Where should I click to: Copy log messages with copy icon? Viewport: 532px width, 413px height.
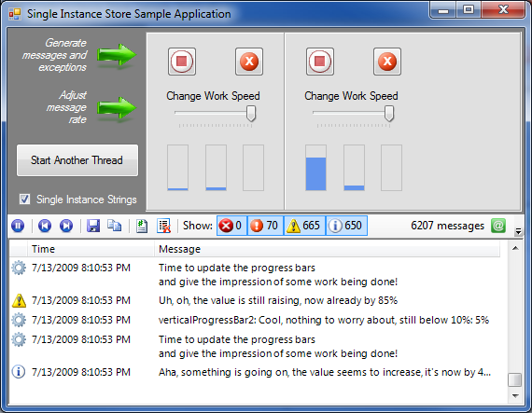click(x=115, y=226)
